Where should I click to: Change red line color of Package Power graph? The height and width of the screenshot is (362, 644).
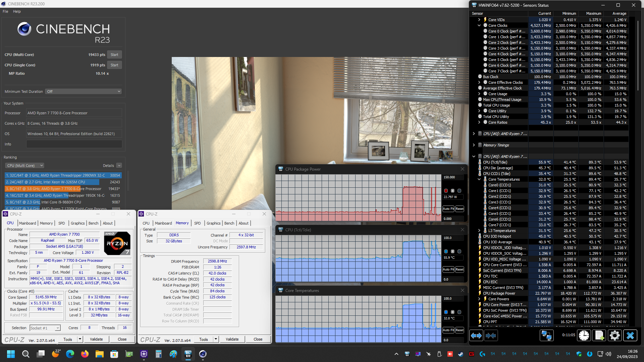(446, 191)
